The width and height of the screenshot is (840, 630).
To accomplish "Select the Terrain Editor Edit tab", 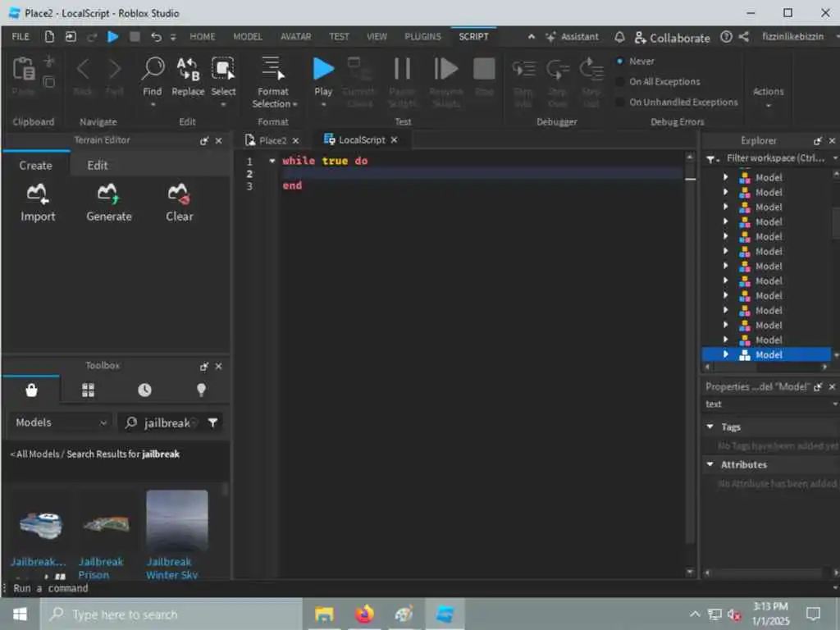I will pos(98,166).
